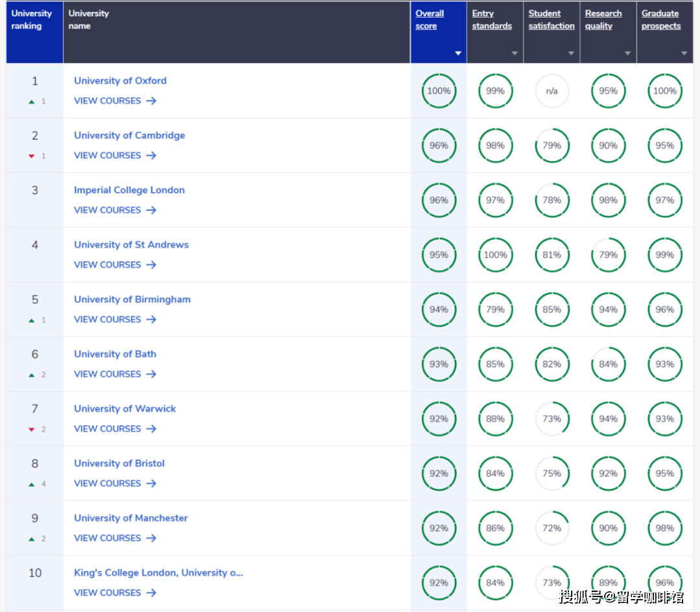
Task: Click Oxford's n/a student satisfaction circle
Action: click(552, 91)
